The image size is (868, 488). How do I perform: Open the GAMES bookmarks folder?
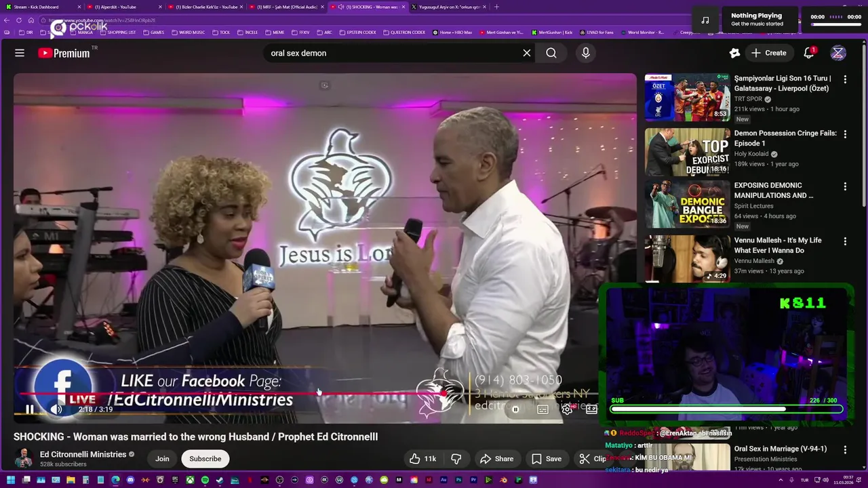(x=154, y=33)
